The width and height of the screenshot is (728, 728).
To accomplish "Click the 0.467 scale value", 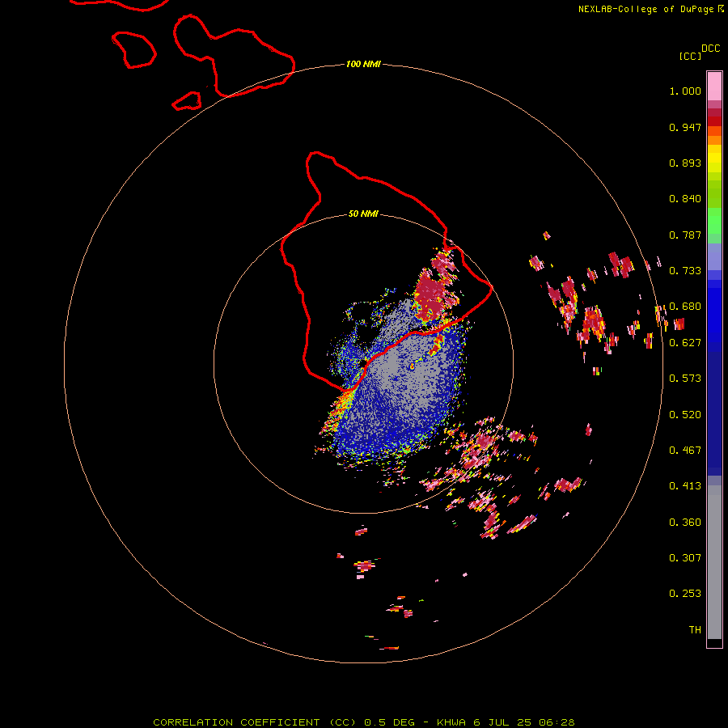I will [x=685, y=451].
